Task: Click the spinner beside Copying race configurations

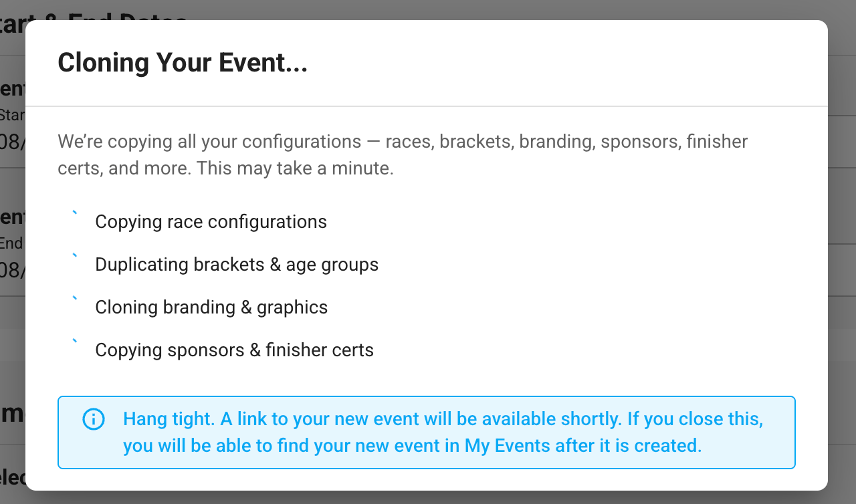Action: pos(75,214)
